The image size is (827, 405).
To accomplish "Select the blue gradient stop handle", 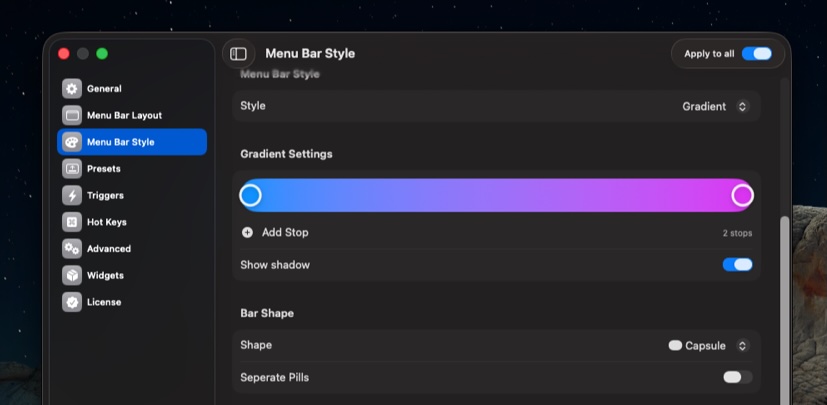I will coord(251,195).
